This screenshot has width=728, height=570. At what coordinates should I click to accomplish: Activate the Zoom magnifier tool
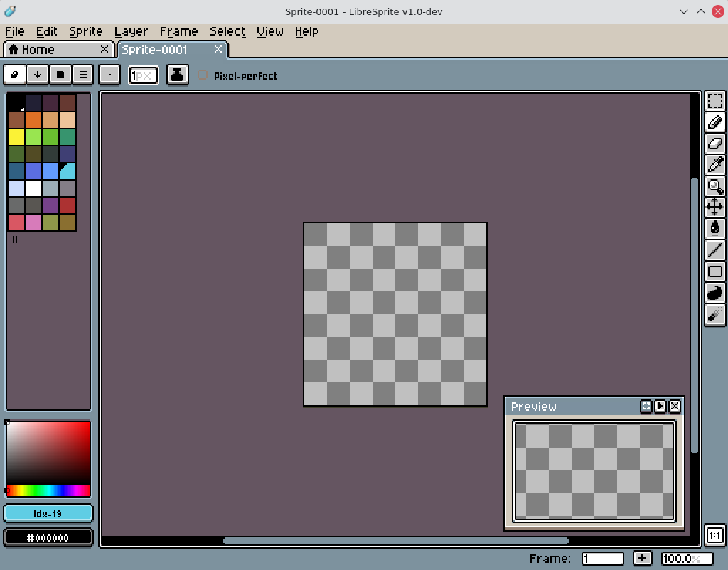coord(714,186)
